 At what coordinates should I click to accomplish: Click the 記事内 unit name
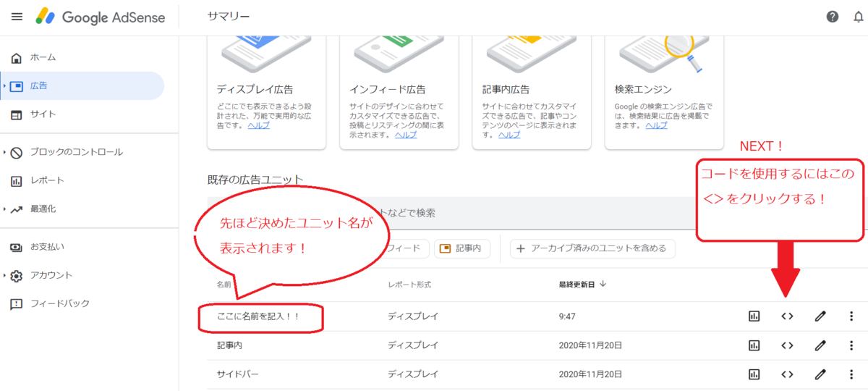click(229, 345)
